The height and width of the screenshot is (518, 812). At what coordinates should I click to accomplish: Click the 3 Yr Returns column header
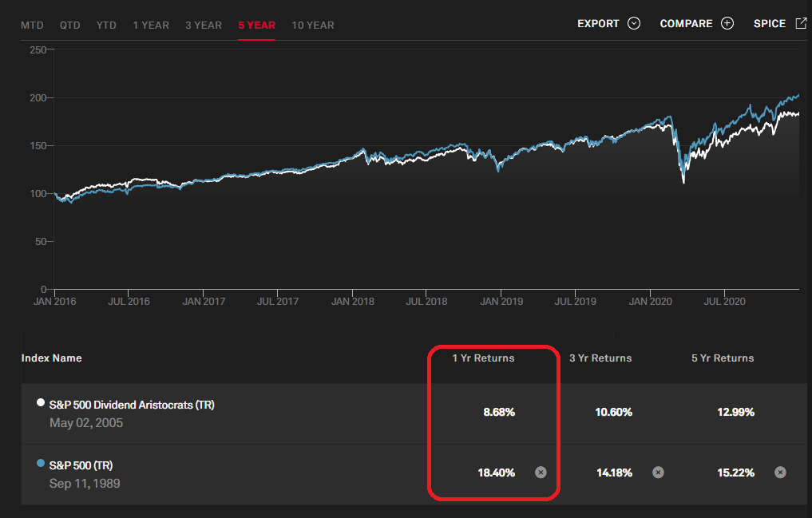(600, 358)
